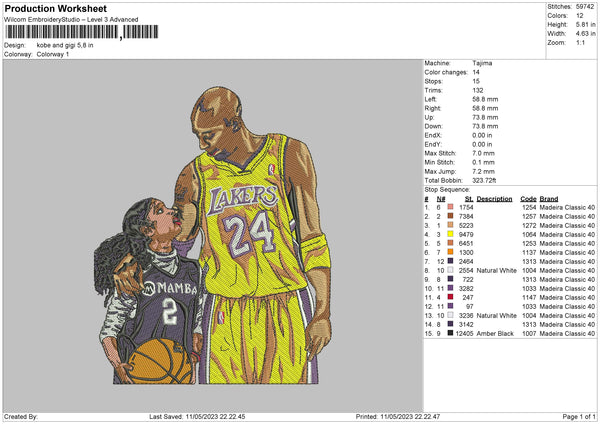Click thread code '1272' in row 3
This screenshot has width=600, height=424.
(x=529, y=225)
